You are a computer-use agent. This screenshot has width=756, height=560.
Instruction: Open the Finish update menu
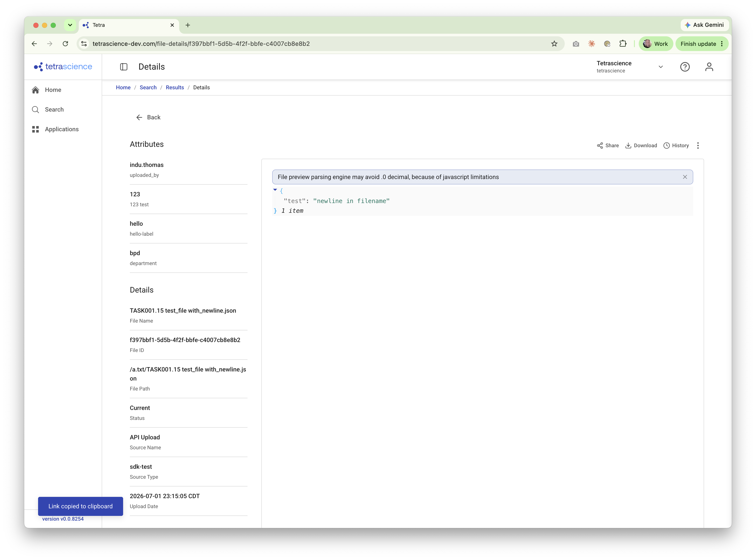point(702,44)
